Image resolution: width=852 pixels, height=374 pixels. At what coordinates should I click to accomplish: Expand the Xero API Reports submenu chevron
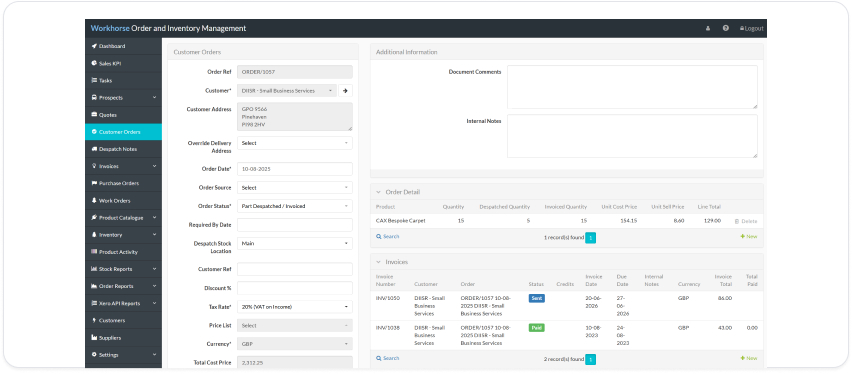pyautogui.click(x=154, y=303)
